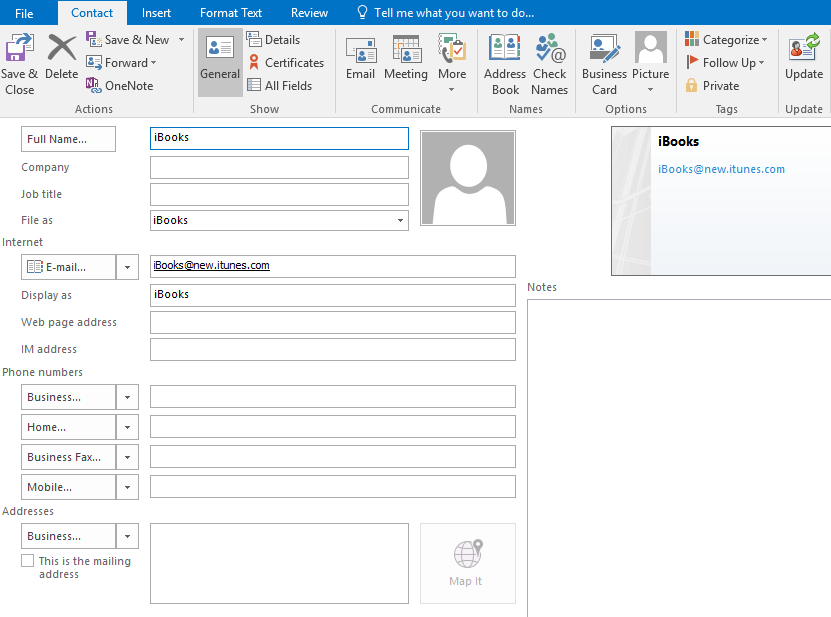Viewport: 831px width, 617px height.
Task: Click the Mobile... phone button
Action: (68, 487)
